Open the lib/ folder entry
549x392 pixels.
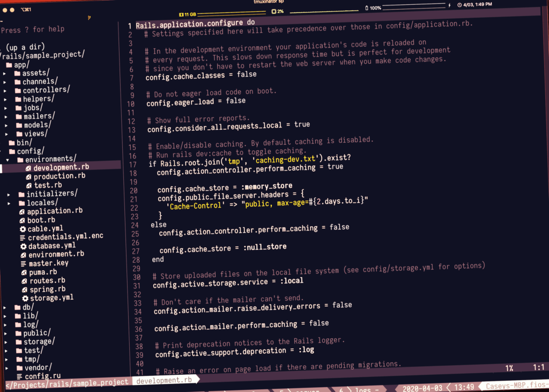pos(31,316)
